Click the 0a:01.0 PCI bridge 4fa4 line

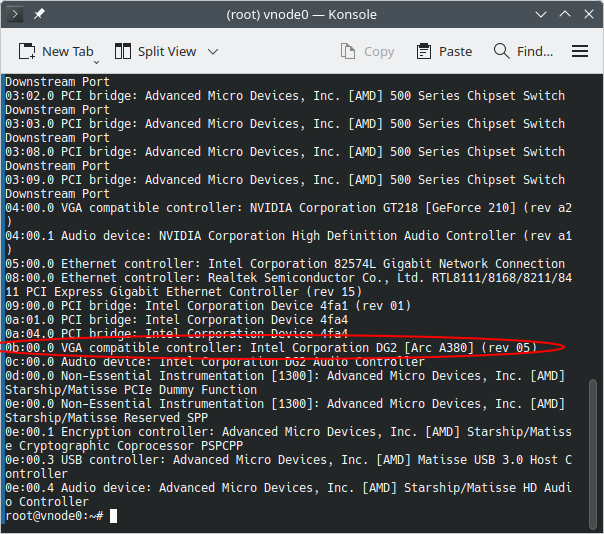(x=176, y=320)
